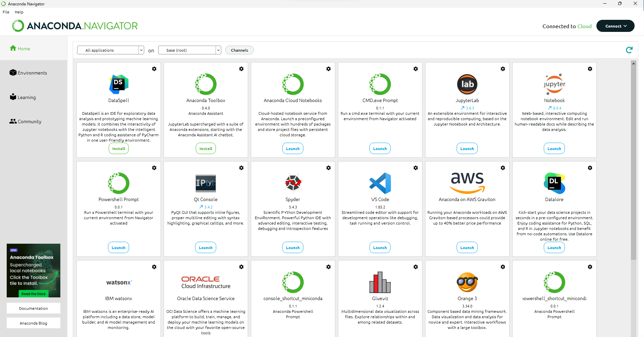Screen dimensions: 644x337
Task: Launch Powershell Prompt
Action: [119, 248]
